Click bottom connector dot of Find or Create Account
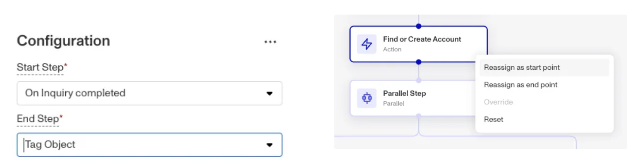This screenshot has width=644, height=167. pyautogui.click(x=419, y=62)
